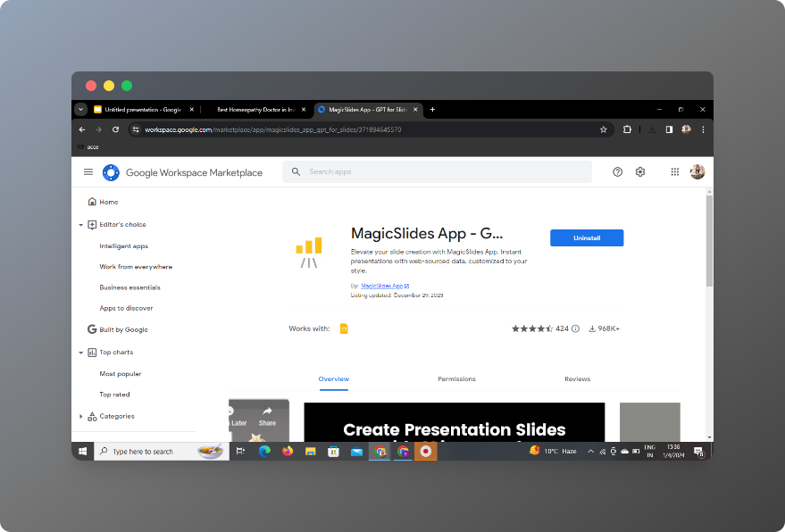785x532 pixels.
Task: Open a new browser tab with plus icon
Action: pos(432,109)
